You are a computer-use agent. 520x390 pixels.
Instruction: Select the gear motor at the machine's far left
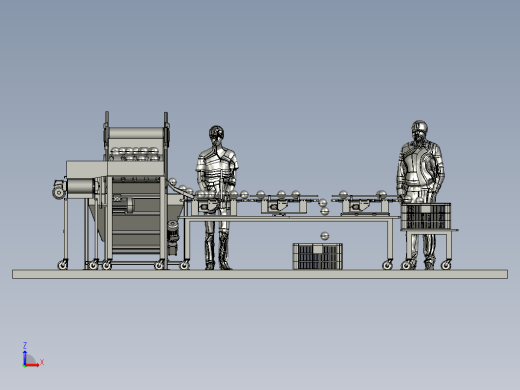pos(59,189)
